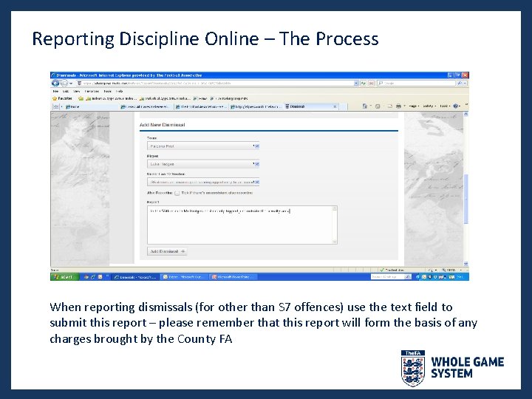532x399 pixels.
Task: Click the Favorites star icon
Action: 55,98
